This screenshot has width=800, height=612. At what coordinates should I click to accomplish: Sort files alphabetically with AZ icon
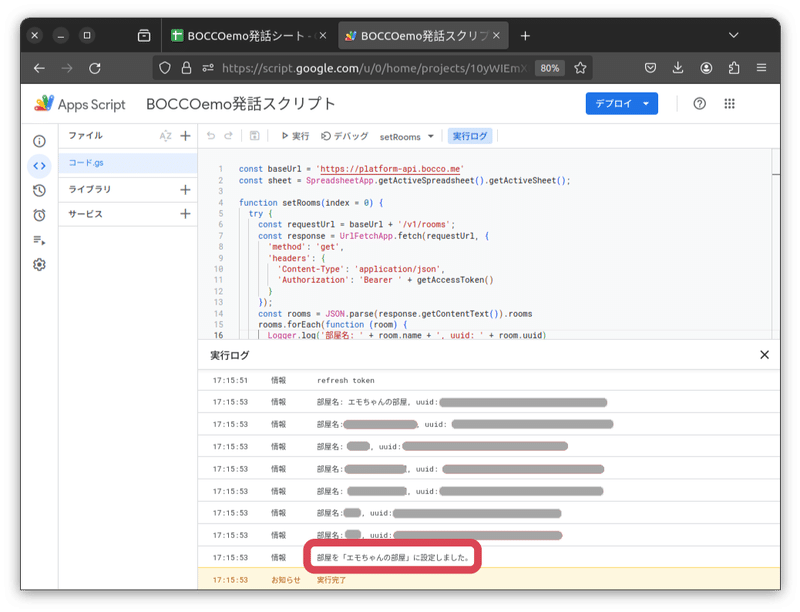coord(165,136)
